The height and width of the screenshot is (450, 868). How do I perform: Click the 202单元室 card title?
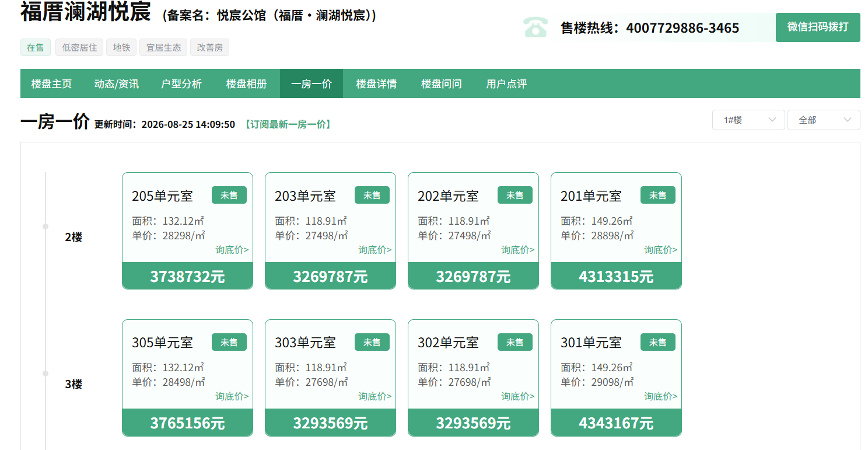click(448, 196)
